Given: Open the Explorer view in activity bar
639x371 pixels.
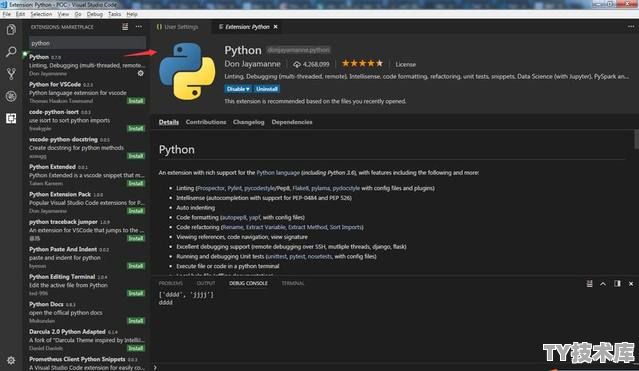Looking at the screenshot, I should (x=11, y=29).
